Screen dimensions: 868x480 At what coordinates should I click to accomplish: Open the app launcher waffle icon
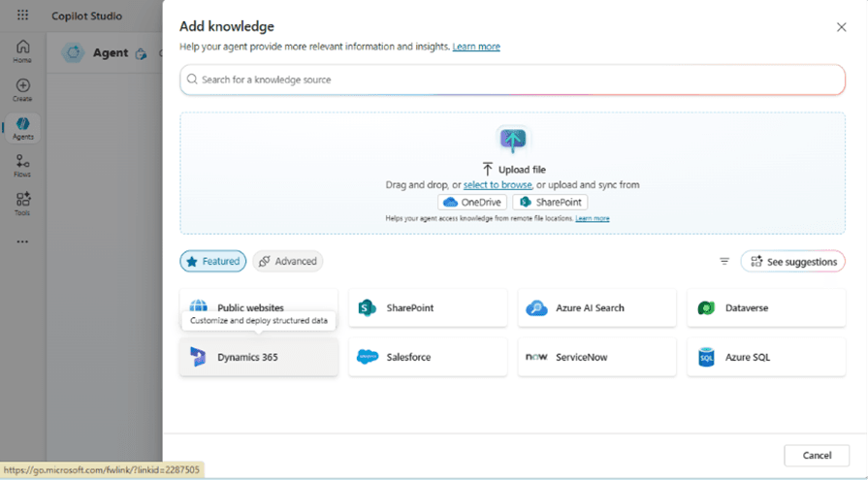coord(22,16)
